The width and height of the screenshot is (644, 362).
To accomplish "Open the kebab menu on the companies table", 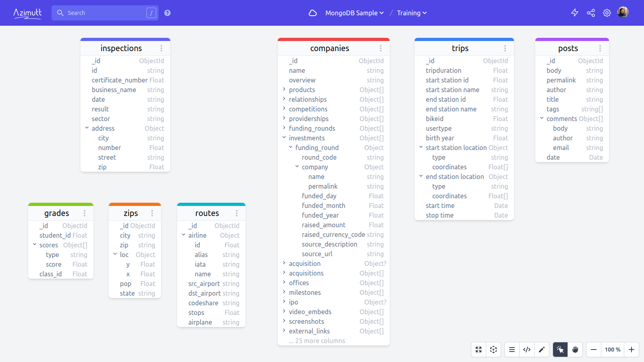I will 381,48.
